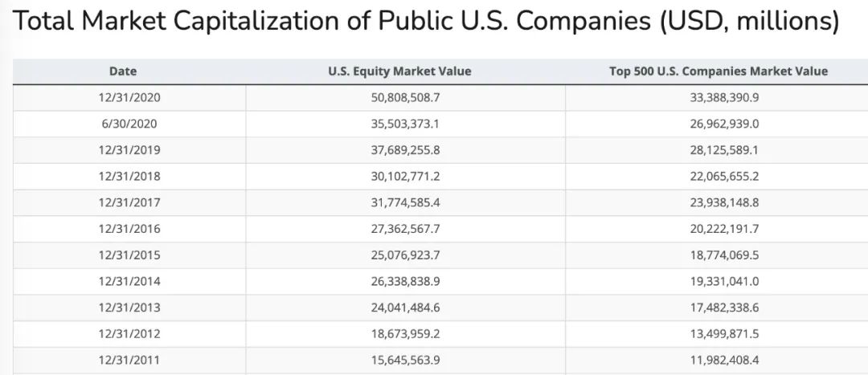Click the page title heading text
Image resolution: width=868 pixels, height=375 pixels.
(426, 22)
